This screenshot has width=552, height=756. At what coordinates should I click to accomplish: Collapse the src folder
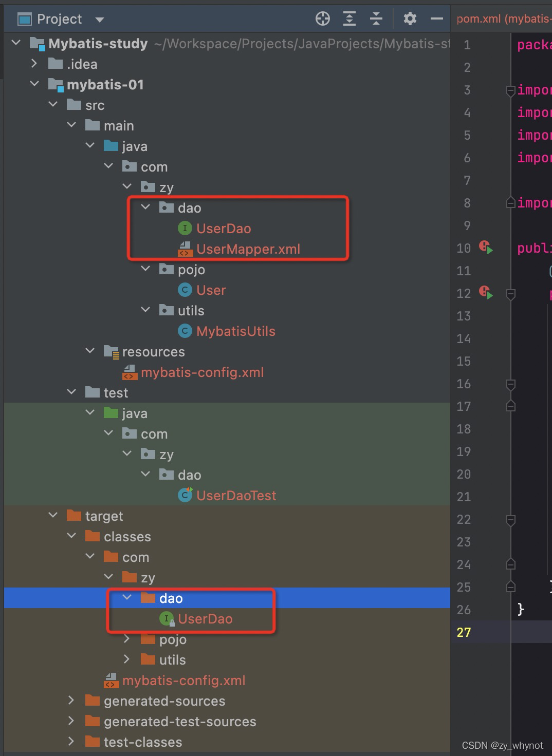pyautogui.click(x=53, y=104)
